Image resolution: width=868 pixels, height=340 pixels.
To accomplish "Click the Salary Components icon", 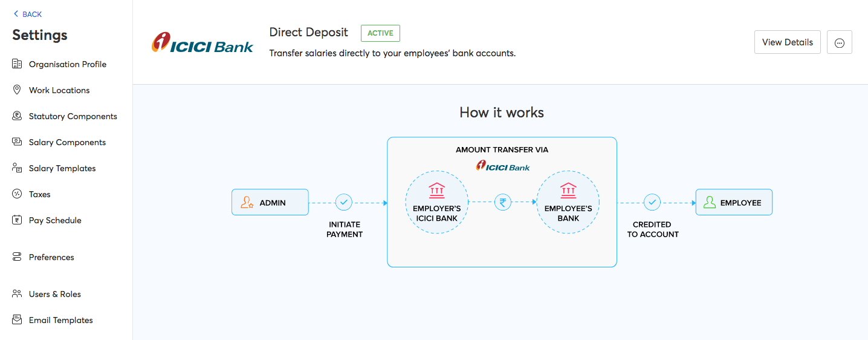I will coord(17,142).
